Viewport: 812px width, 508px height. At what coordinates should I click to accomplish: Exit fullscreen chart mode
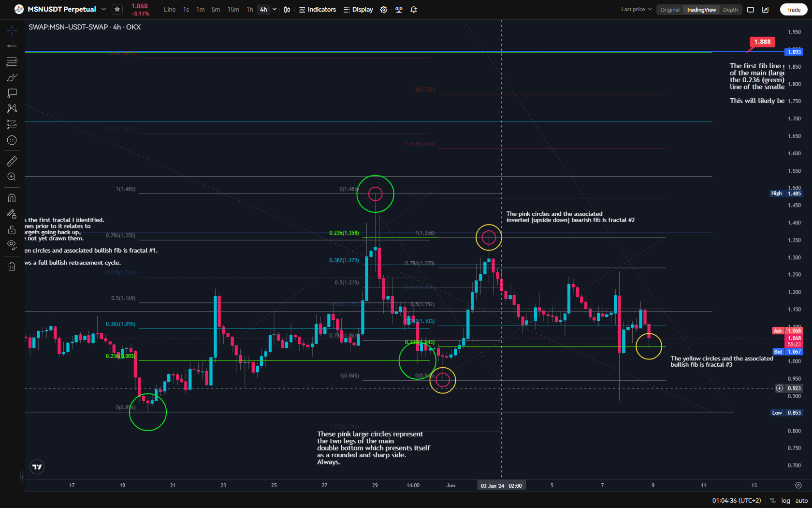(766, 10)
